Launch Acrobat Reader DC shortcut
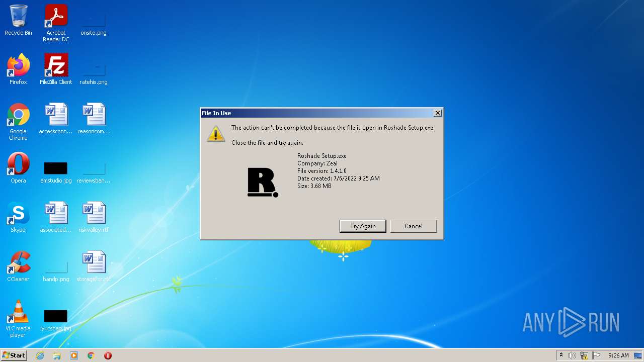The height and width of the screenshot is (362, 644). pyautogui.click(x=56, y=23)
